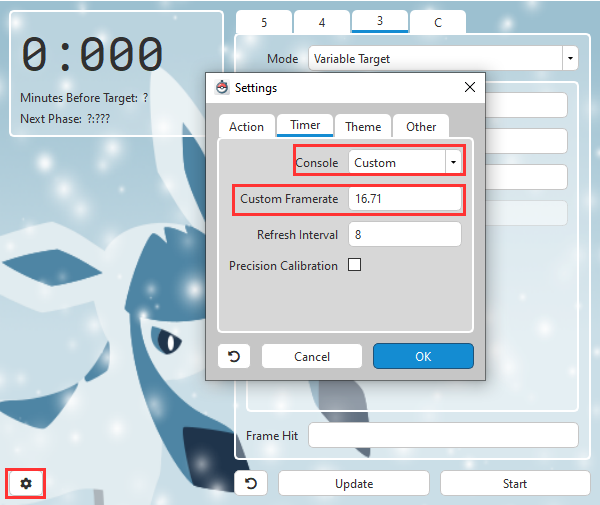Click the Custom Framerate field
This screenshot has height=505, width=600.
(405, 199)
